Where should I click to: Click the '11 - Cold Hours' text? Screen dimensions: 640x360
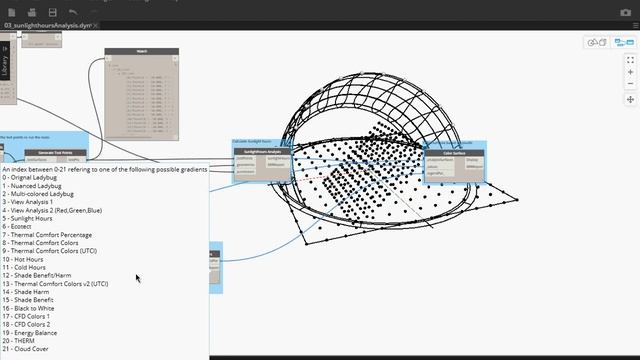24,267
